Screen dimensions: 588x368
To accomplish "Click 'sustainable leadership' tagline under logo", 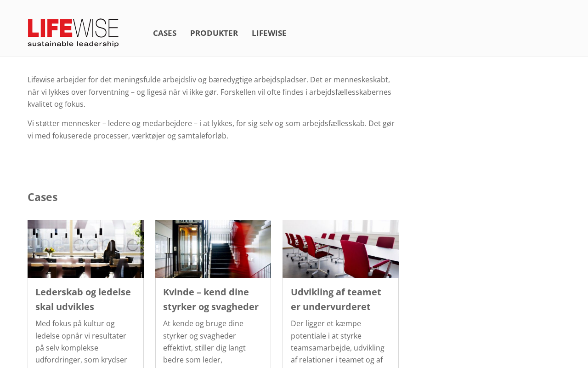I will point(73,44).
